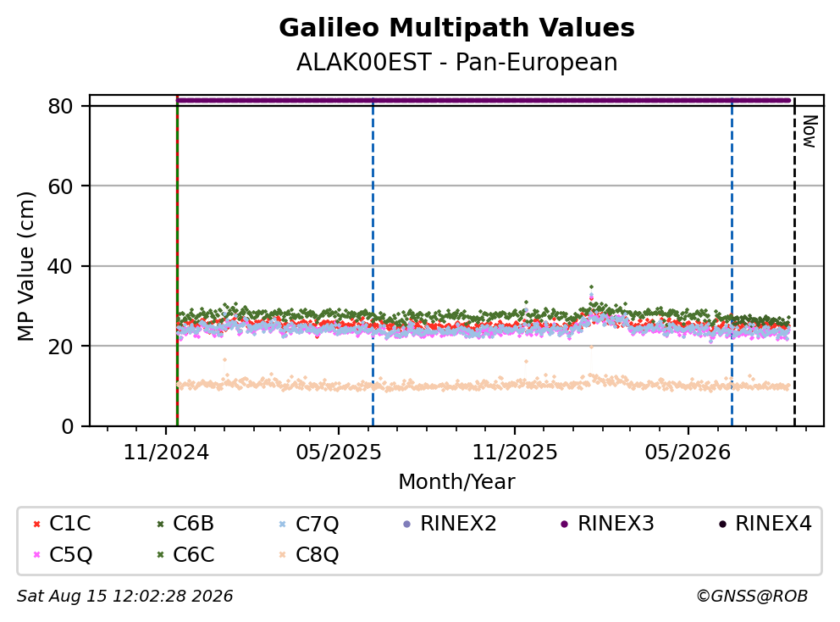
Task: Click the 05/2025 x-axis tick label
Action: (339, 453)
